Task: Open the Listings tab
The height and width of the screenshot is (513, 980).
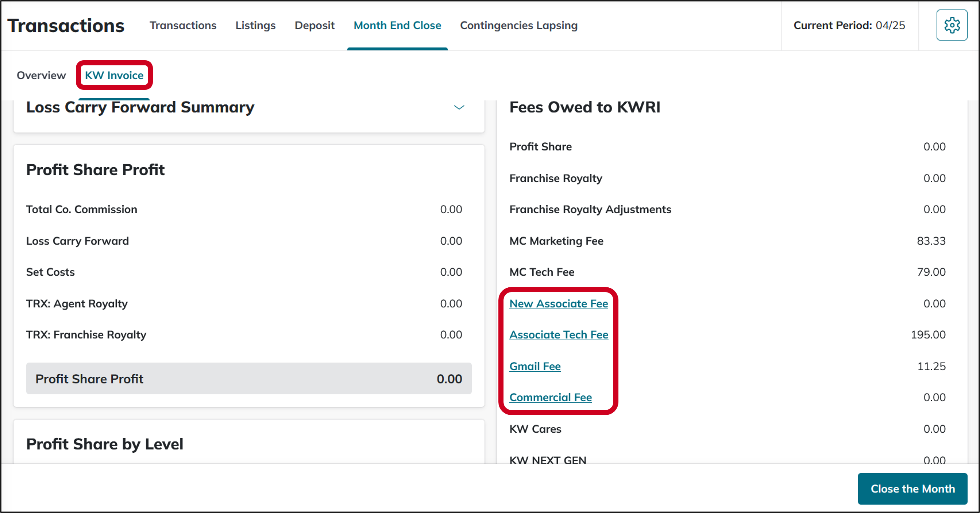Action: click(x=255, y=26)
